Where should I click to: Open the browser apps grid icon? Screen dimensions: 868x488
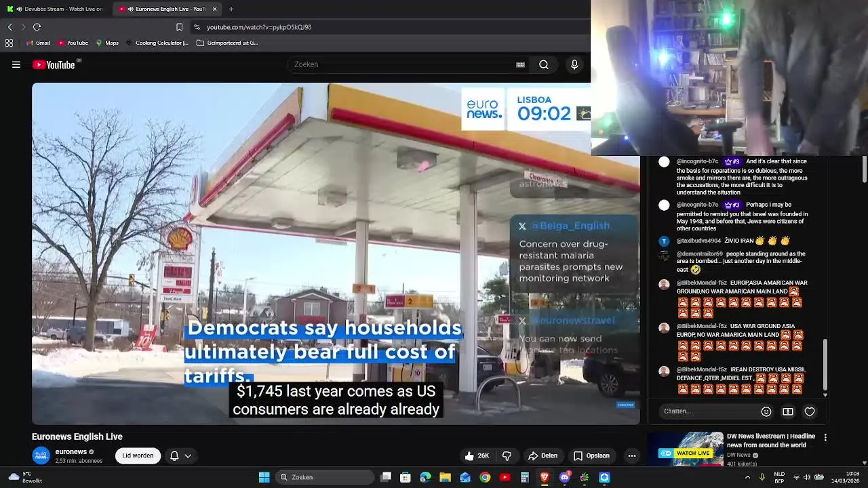click(9, 43)
